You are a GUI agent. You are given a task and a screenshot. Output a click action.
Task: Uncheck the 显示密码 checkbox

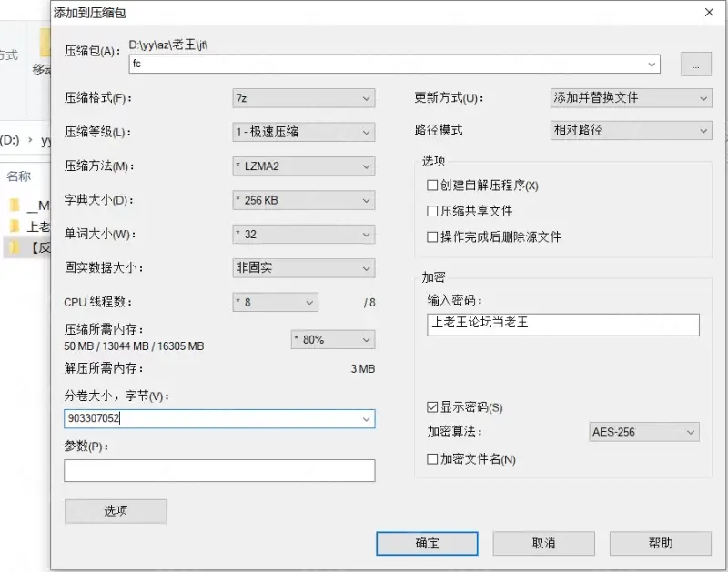(x=431, y=407)
